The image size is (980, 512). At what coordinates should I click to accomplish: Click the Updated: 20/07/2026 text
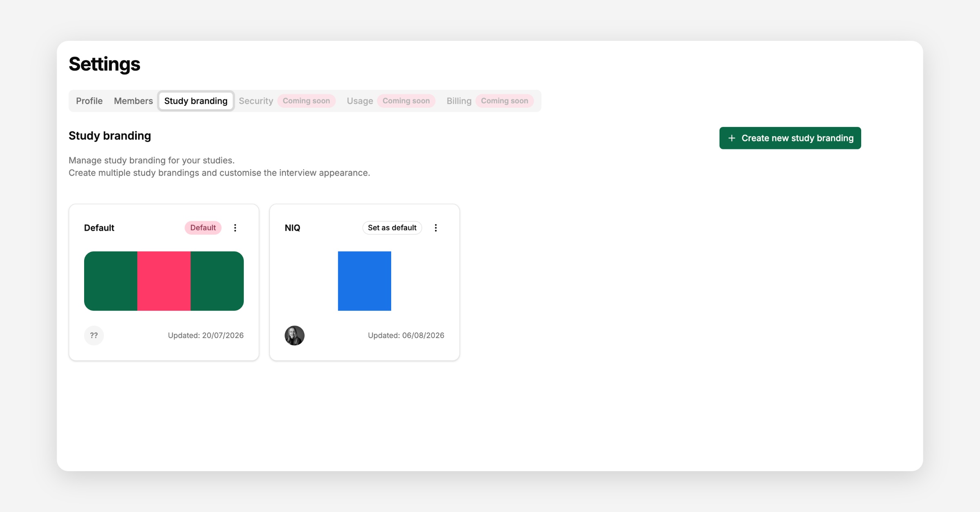[x=206, y=335]
